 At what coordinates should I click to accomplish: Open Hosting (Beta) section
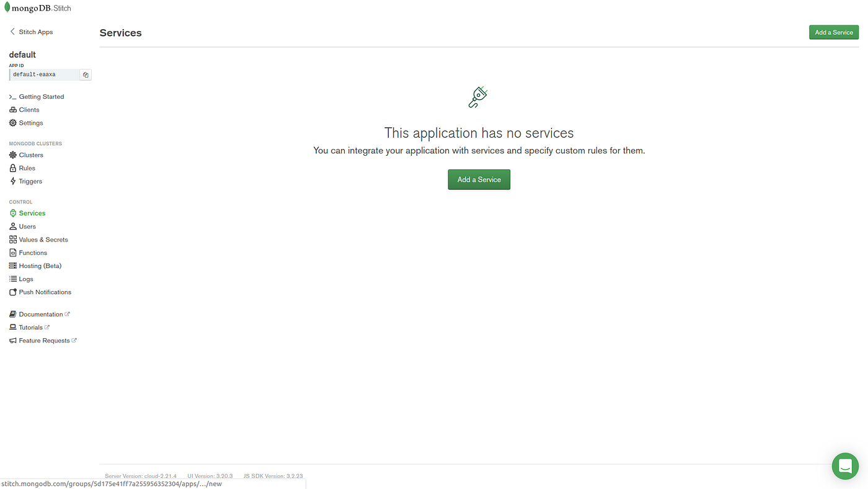pyautogui.click(x=40, y=265)
